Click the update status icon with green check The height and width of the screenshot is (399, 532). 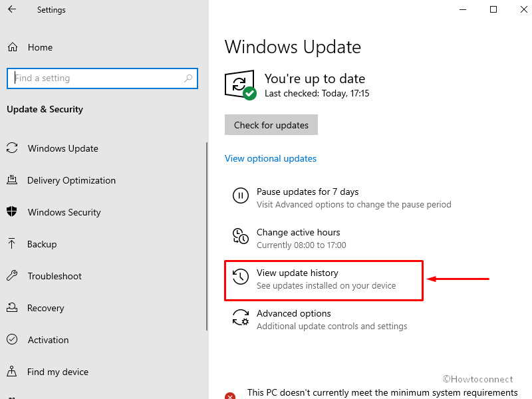pos(240,85)
